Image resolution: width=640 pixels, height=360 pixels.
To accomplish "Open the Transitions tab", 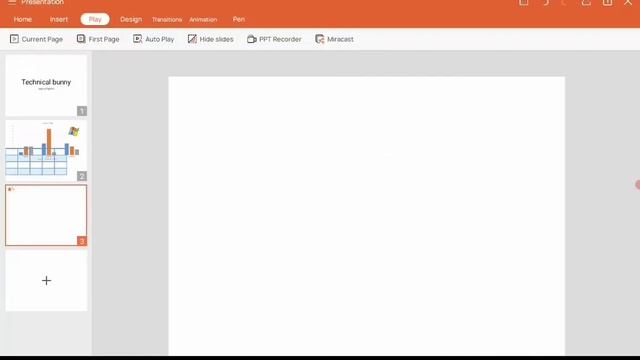I will [x=167, y=20].
